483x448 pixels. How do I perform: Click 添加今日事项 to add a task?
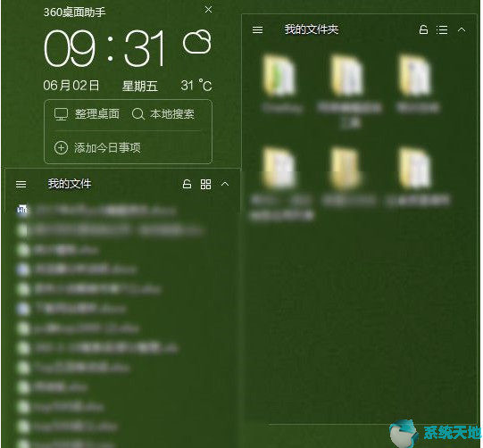click(x=97, y=148)
